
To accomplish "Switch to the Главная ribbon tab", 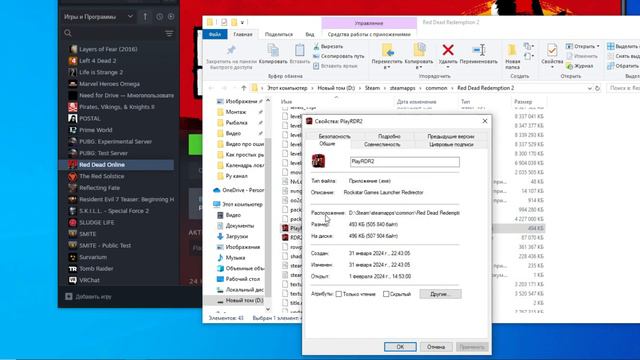I will [x=243, y=34].
